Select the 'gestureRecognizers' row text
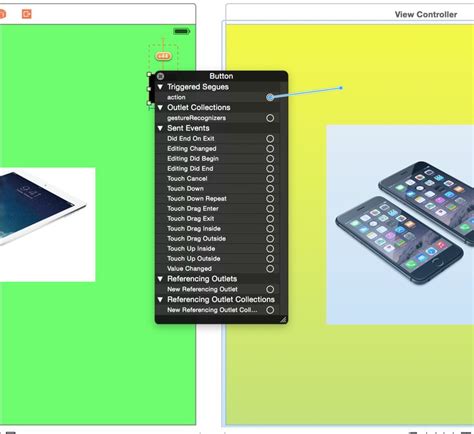Image resolution: width=474 pixels, height=434 pixels. point(196,118)
